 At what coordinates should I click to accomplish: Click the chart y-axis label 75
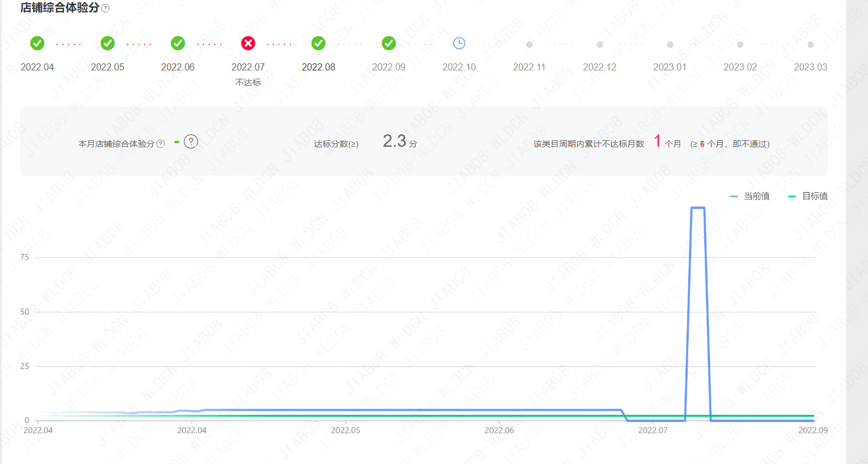coord(24,257)
